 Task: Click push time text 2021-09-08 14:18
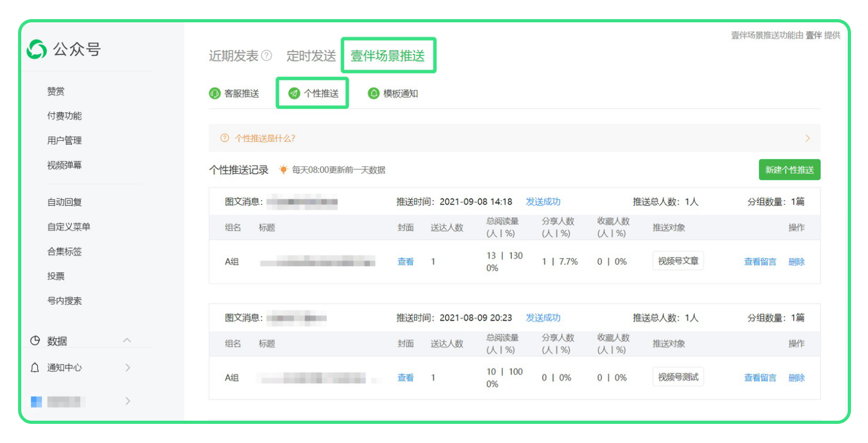tap(476, 202)
